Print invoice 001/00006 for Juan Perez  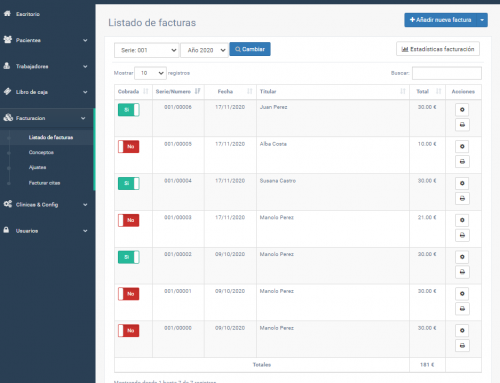point(462,125)
